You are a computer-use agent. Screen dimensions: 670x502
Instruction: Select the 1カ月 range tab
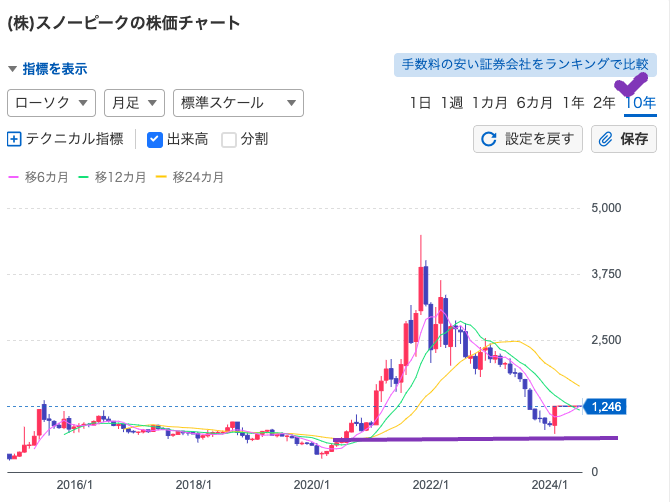click(x=489, y=103)
